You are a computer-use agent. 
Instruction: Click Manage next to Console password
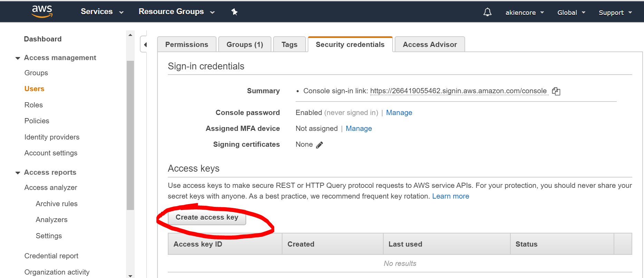pos(399,113)
